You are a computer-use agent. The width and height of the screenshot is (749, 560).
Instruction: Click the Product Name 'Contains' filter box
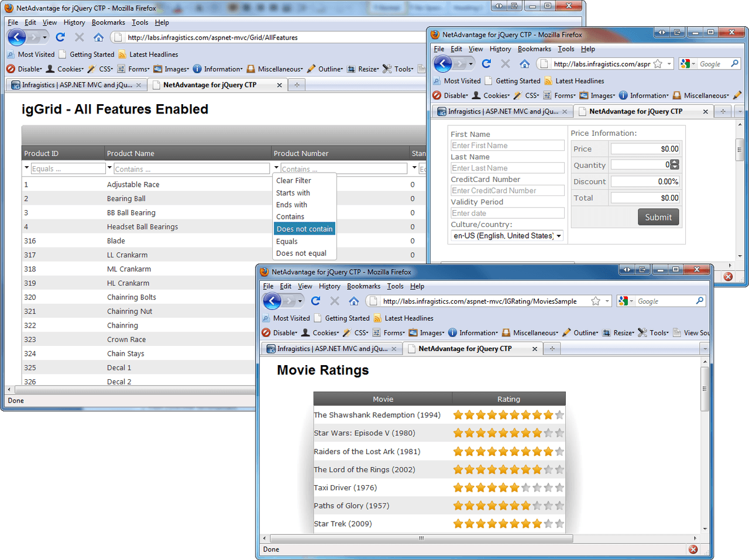pos(191,169)
